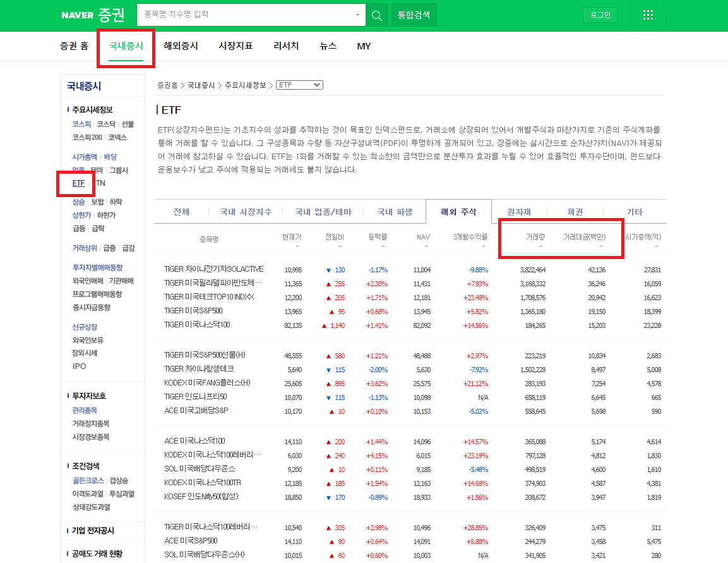The width and height of the screenshot is (728, 563).
Task: Open the 증권 홈 menu
Action: pyautogui.click(x=75, y=46)
